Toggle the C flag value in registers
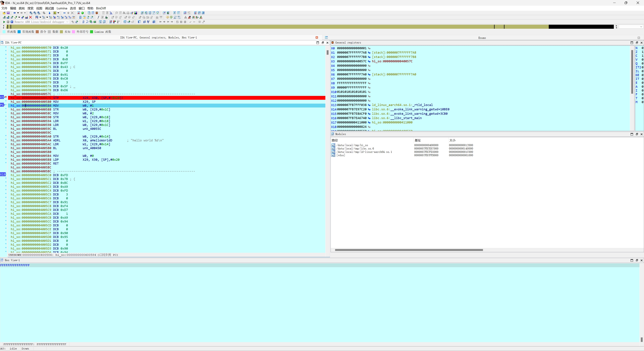Image resolution: width=644 pixels, height=351 pixels. [x=642, y=56]
